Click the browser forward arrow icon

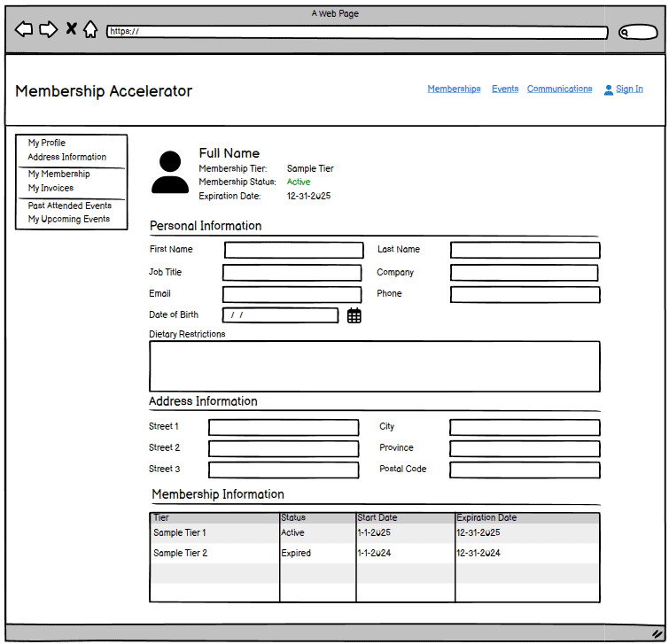48,29
